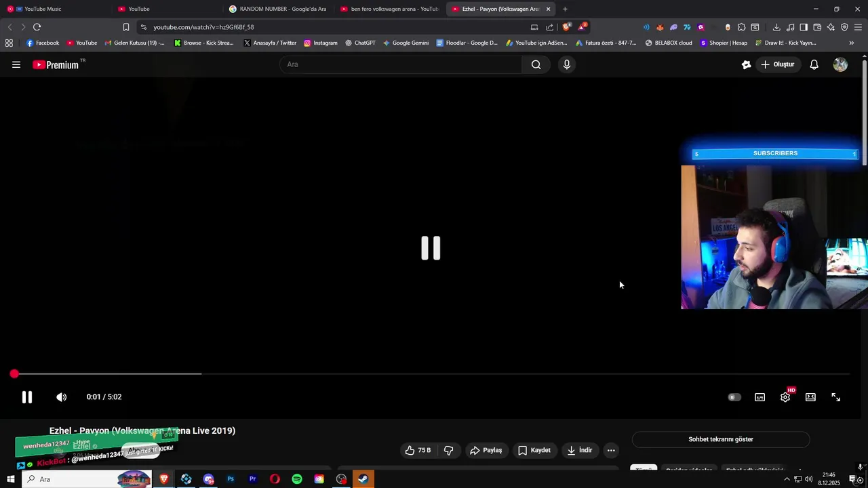Click the red playhead scrubber dot

[14, 373]
